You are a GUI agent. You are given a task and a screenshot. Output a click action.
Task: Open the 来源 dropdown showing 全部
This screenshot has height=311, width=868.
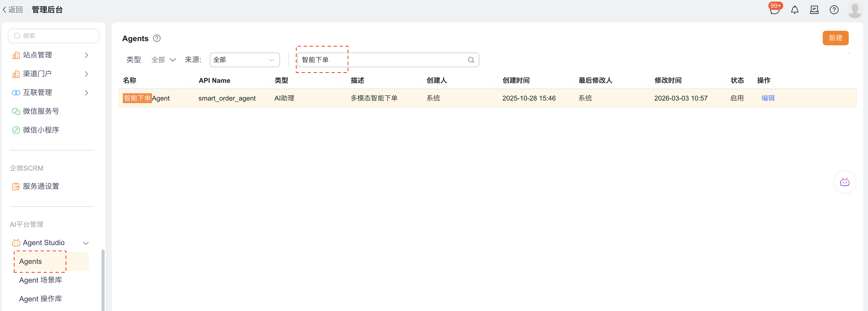244,60
